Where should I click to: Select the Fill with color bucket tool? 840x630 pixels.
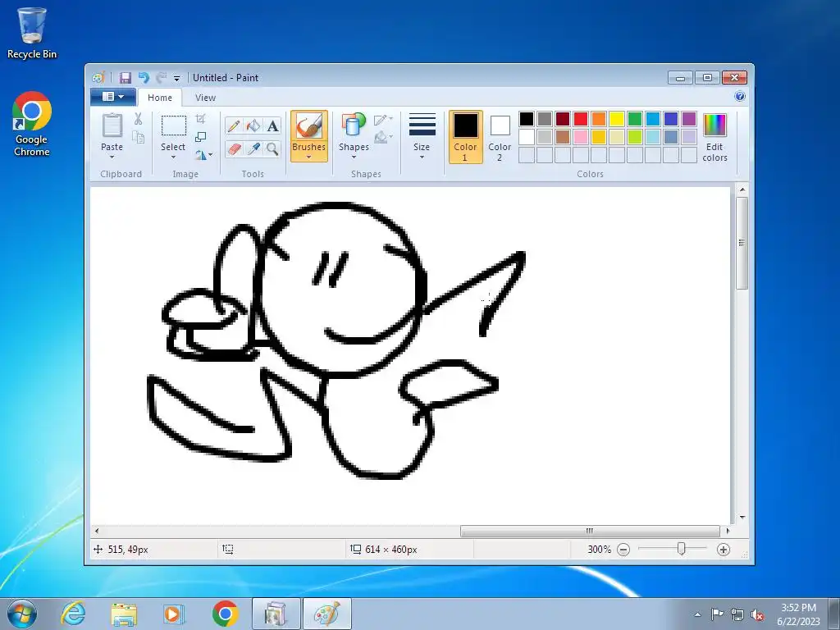[x=253, y=126]
